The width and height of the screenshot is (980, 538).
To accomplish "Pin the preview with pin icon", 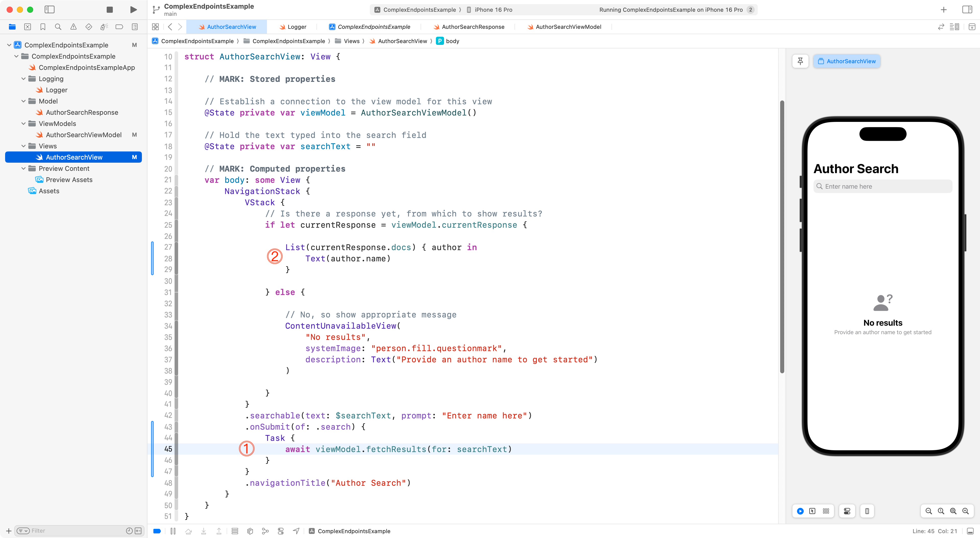I will click(800, 61).
